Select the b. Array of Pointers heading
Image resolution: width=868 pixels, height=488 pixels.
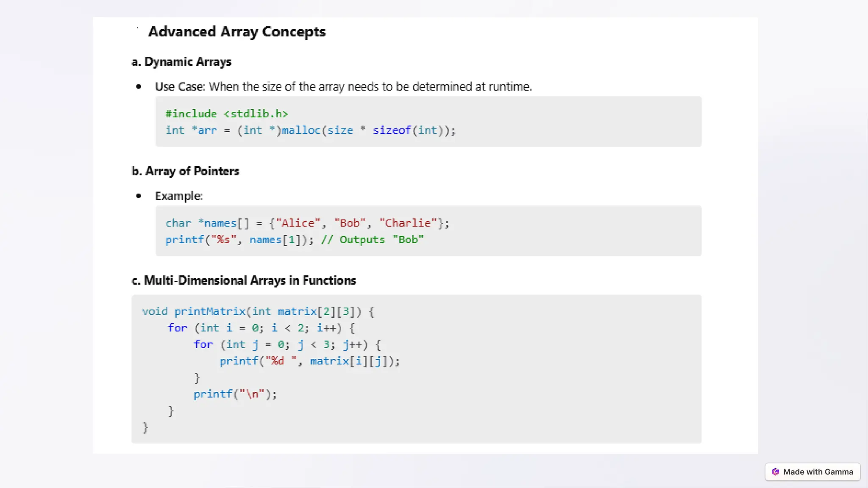(186, 171)
